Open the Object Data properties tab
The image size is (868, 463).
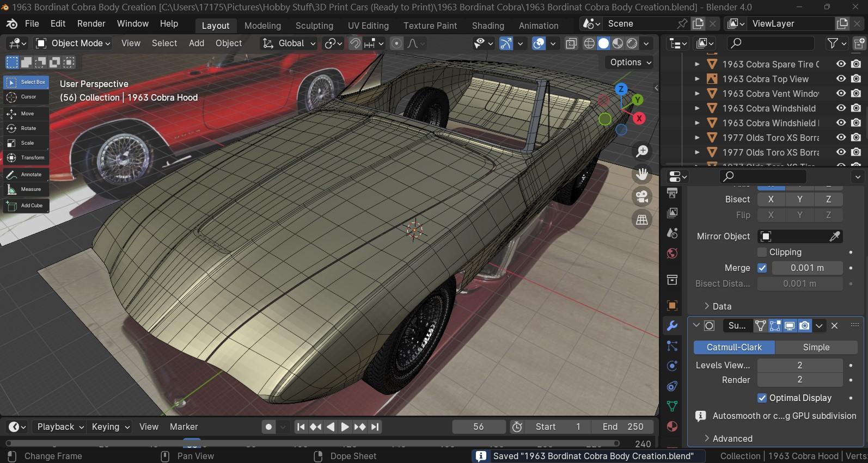point(673,406)
